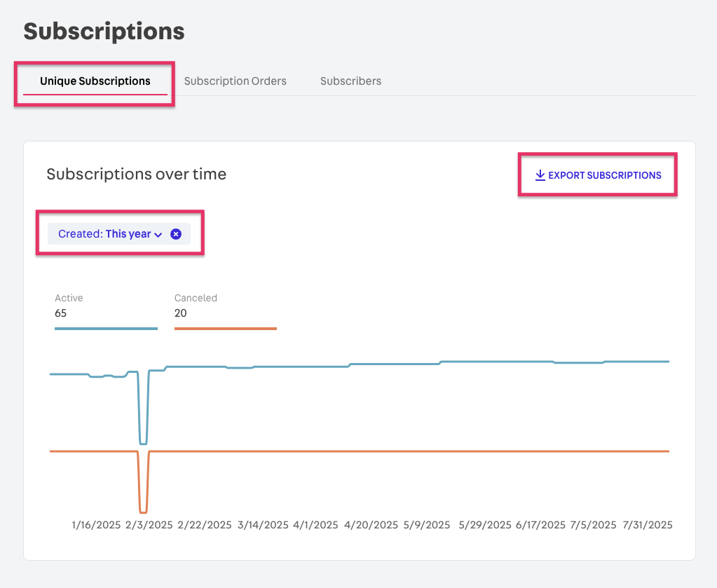Click the 2/3/2025 date label on the axis
The image size is (717, 588).
tap(149, 525)
